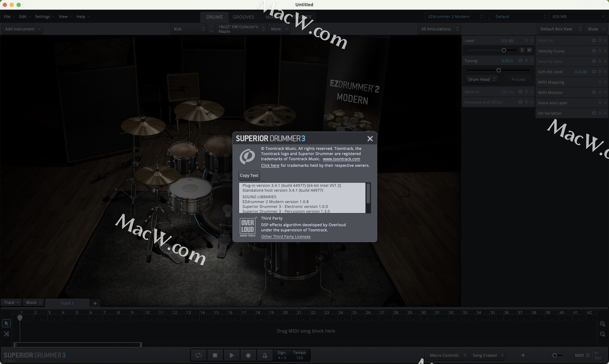Click the Process button in Tuning
Viewport: 609px width, 364px height.
coord(519,79)
